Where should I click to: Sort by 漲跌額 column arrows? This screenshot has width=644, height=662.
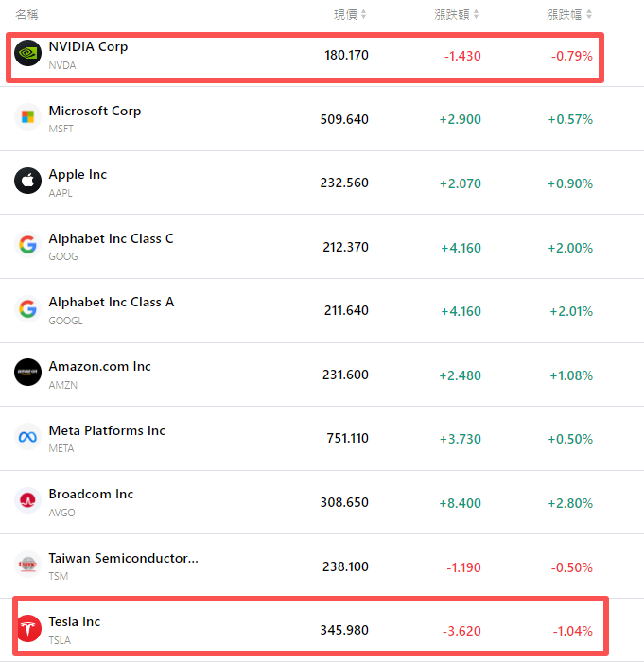477,14
